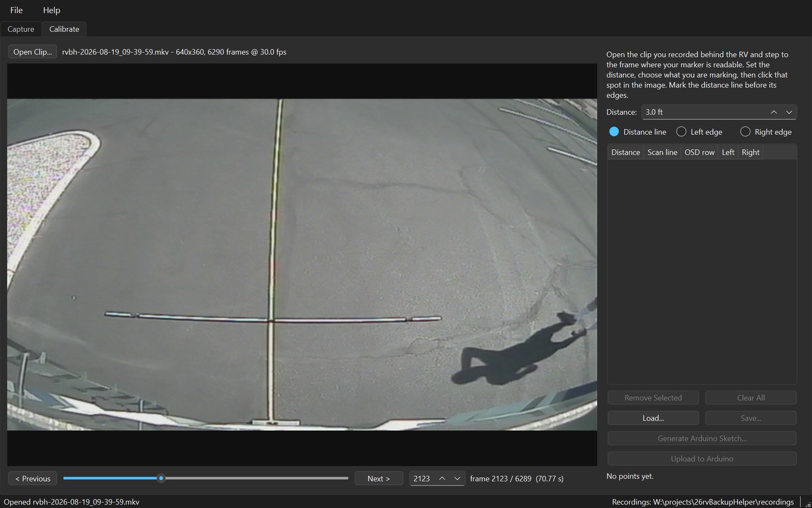The width and height of the screenshot is (812, 508).
Task: Click the frame position slider handle
Action: coord(161,478)
